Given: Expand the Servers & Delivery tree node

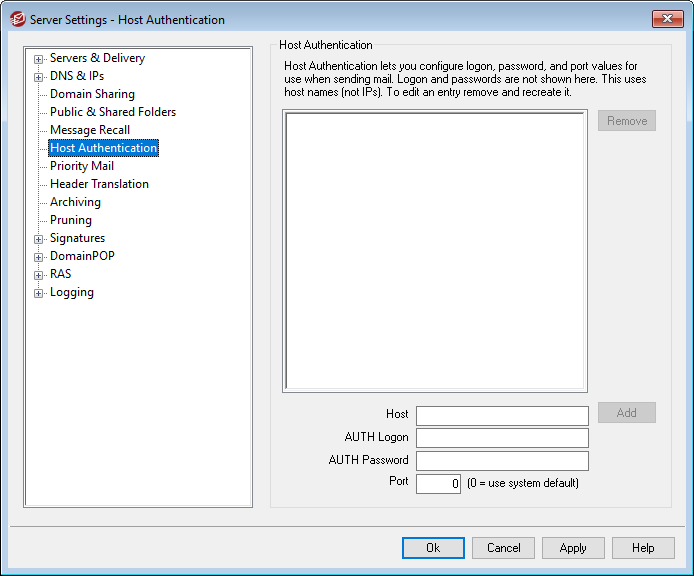Looking at the screenshot, I should pos(39,59).
